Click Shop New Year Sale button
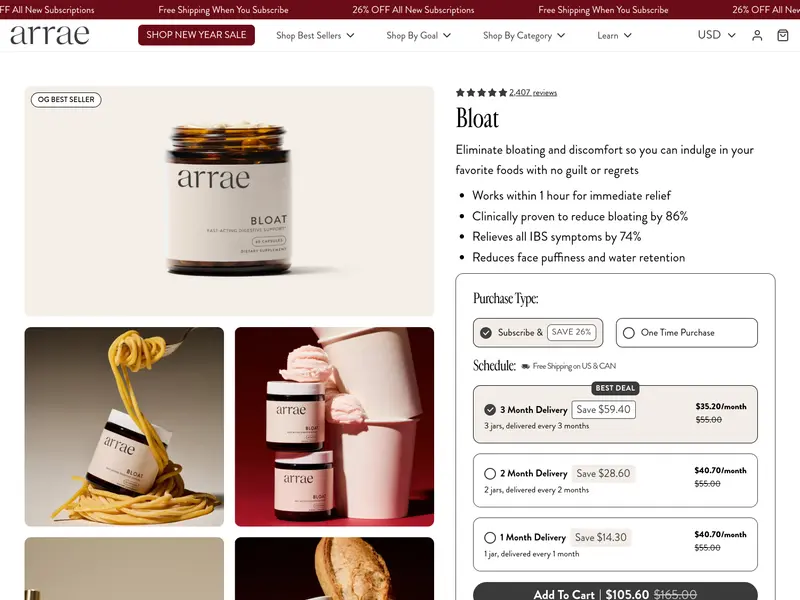This screenshot has height=600, width=800. (196, 35)
